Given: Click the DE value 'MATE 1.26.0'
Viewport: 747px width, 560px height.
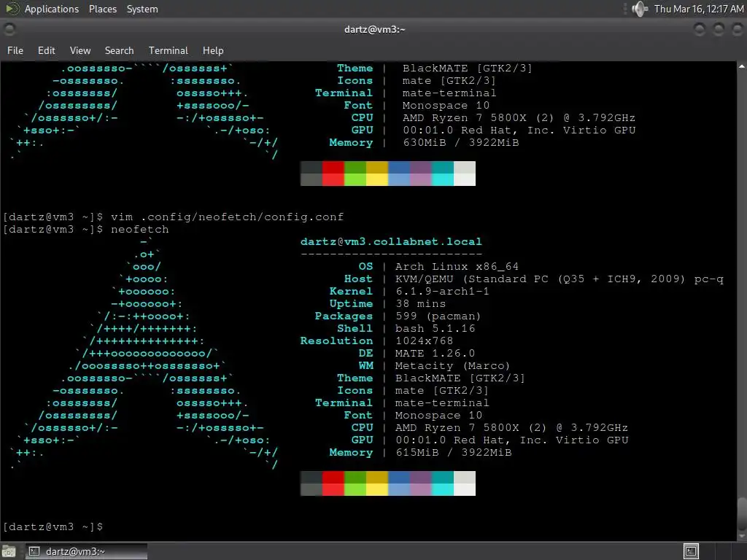Looking at the screenshot, I should point(435,354).
